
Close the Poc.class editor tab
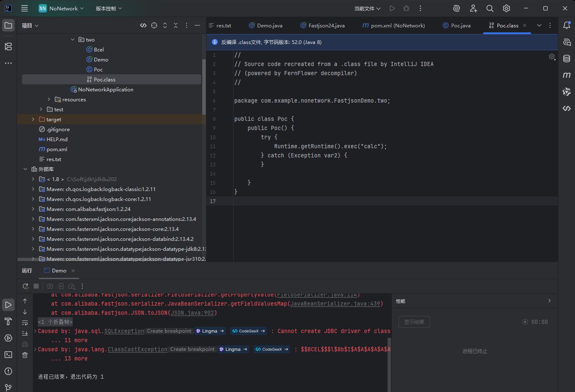[x=525, y=25]
